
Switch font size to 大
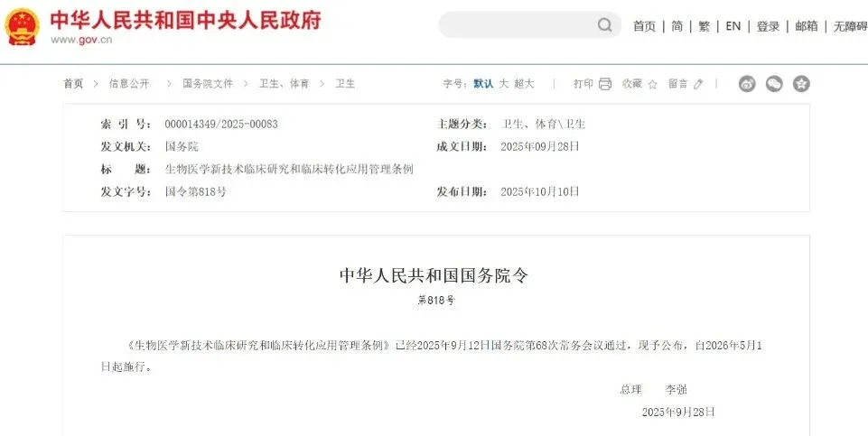pyautogui.click(x=504, y=84)
